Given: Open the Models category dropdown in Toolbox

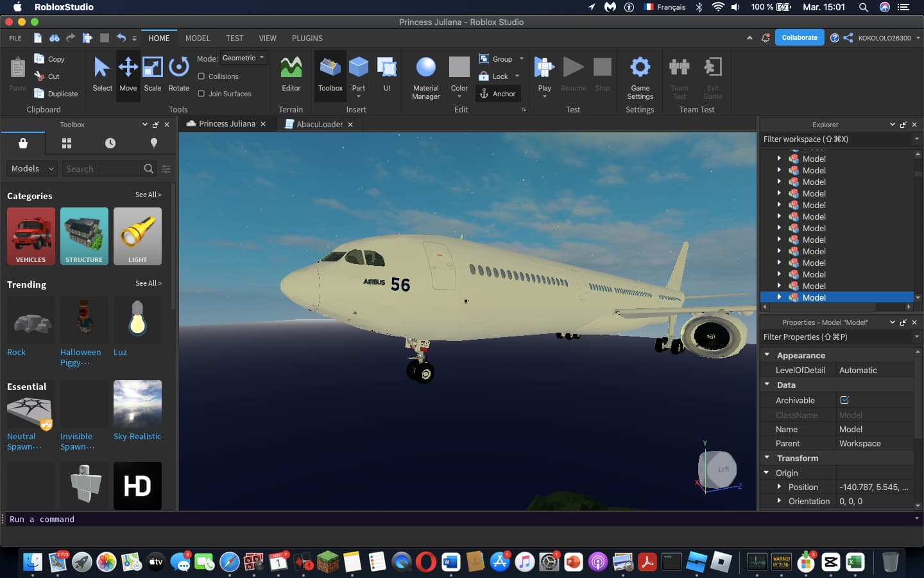Looking at the screenshot, I should 32,169.
